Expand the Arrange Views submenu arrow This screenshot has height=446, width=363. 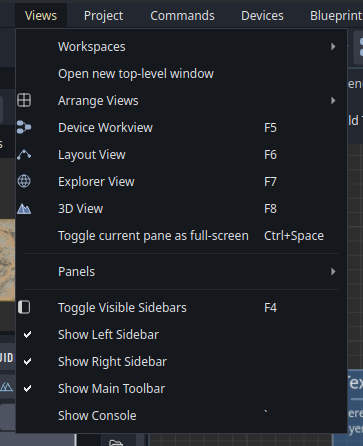coord(333,100)
